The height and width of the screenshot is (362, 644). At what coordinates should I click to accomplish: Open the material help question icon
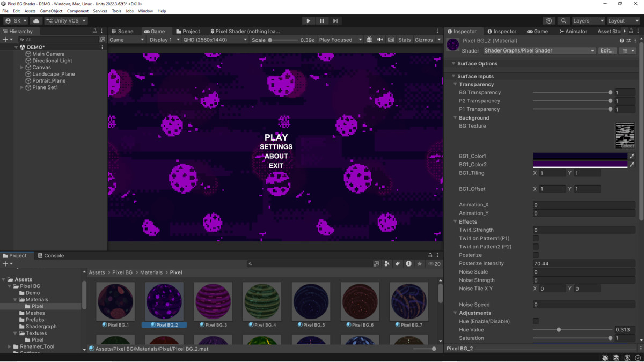click(x=622, y=41)
